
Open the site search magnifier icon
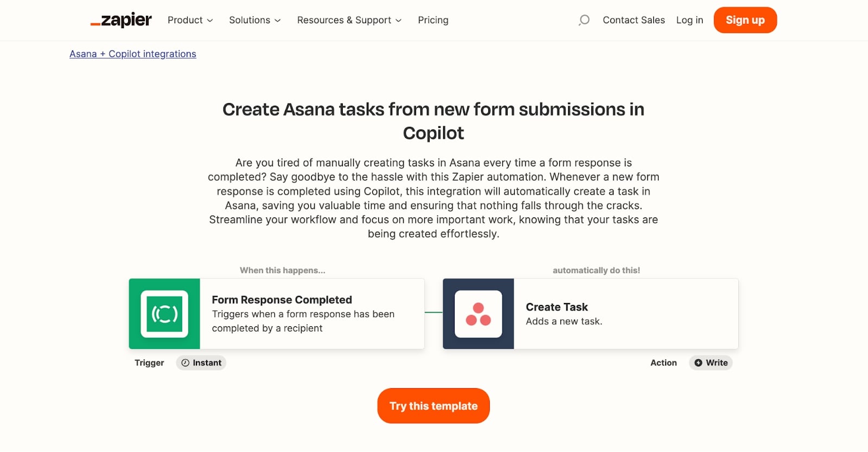click(583, 20)
